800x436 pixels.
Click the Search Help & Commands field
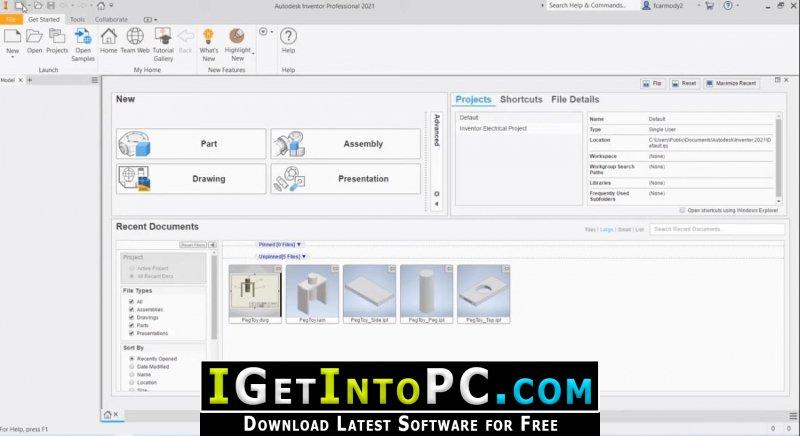point(592,6)
